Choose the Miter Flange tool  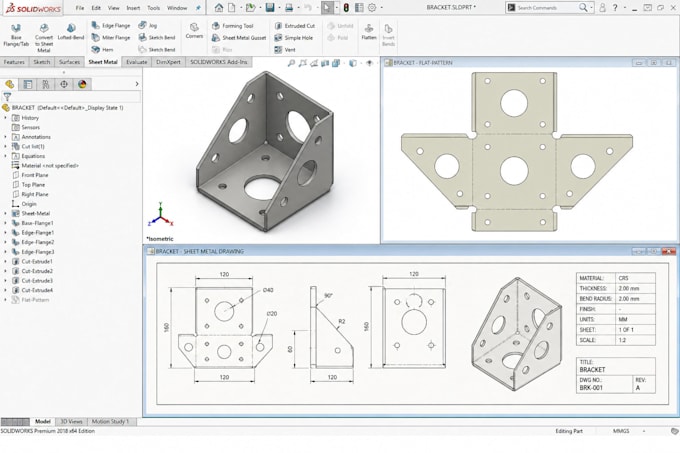click(111, 38)
